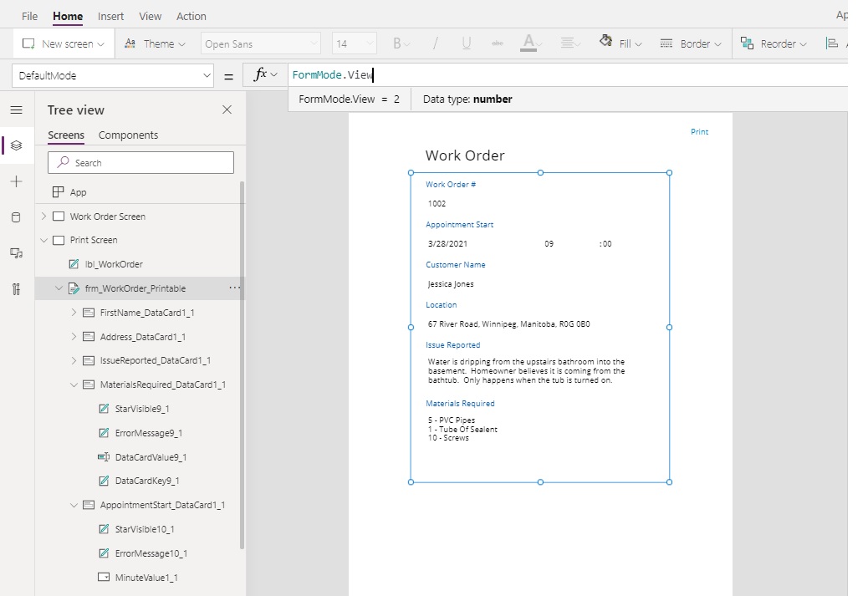The image size is (868, 596).
Task: Click the Tree view search box
Action: (140, 162)
